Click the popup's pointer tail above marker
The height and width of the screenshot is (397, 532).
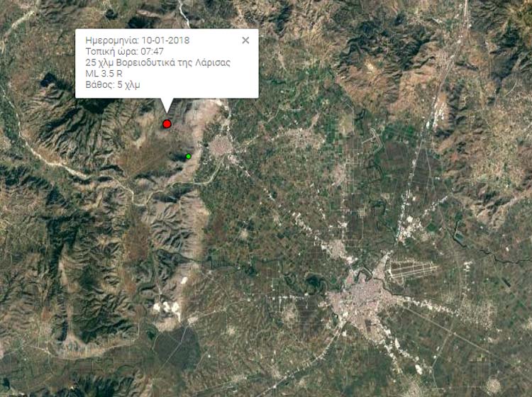pos(166,106)
